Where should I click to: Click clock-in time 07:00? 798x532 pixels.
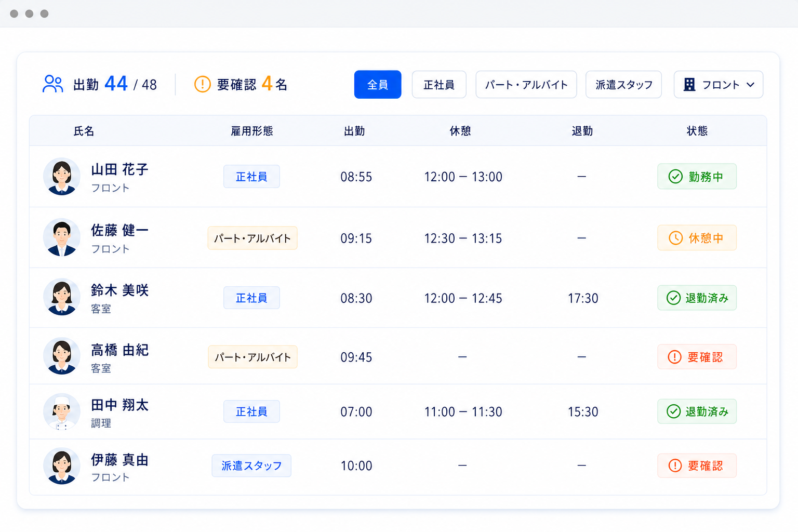click(x=356, y=412)
